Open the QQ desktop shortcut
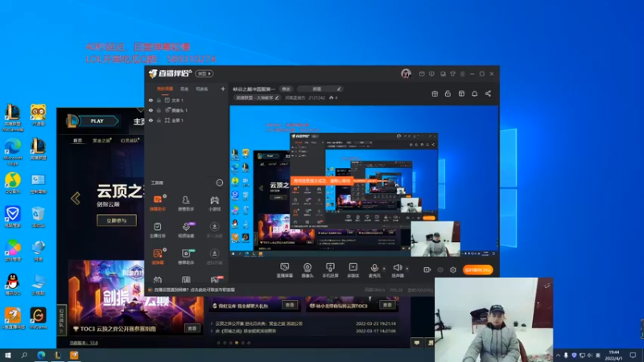 tap(13, 285)
